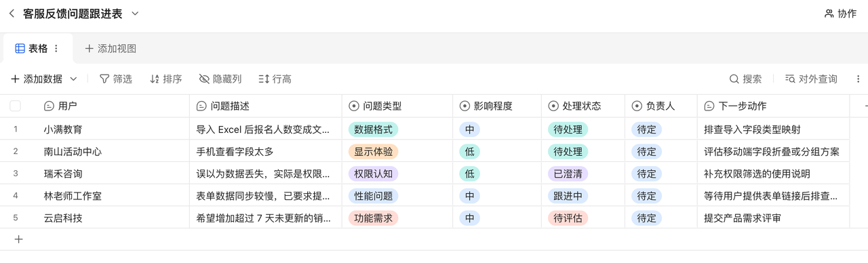The image size is (868, 263).
Task: Click the 提交产品需求评审 cell
Action: 774,218
